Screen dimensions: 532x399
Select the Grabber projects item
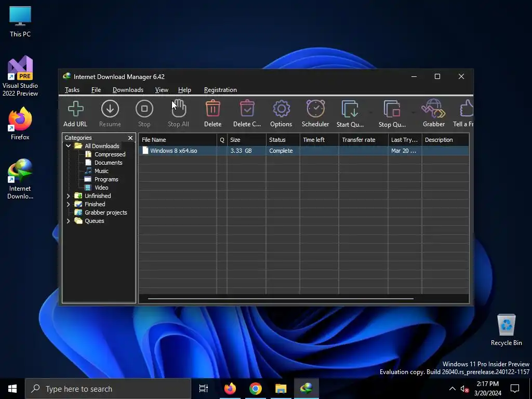(x=105, y=212)
